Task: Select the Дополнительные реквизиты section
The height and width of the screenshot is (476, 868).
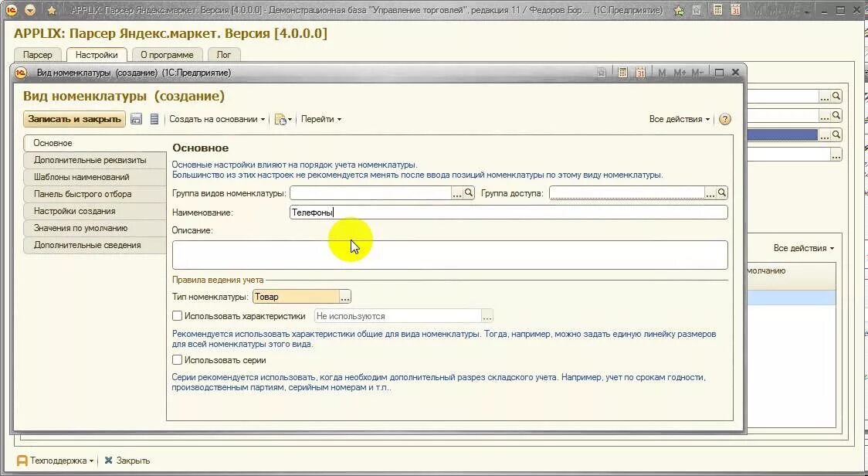Action: (x=95, y=160)
